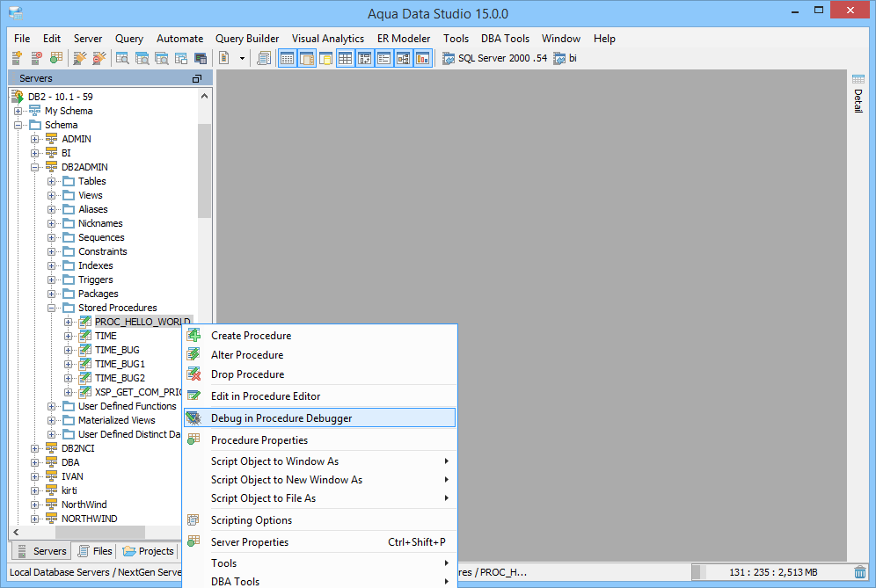Collapse the Schema folder node
876x588 pixels.
[18, 125]
